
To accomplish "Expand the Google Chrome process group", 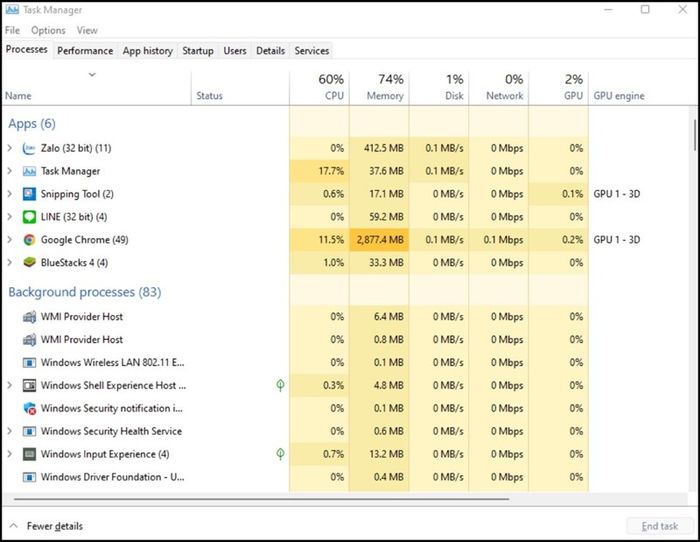I will [x=10, y=240].
